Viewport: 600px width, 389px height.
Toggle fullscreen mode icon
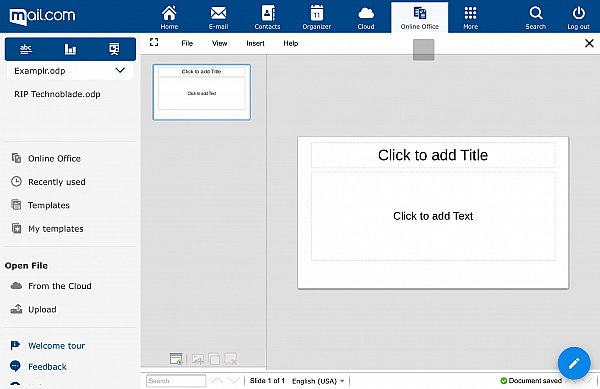[x=154, y=42]
